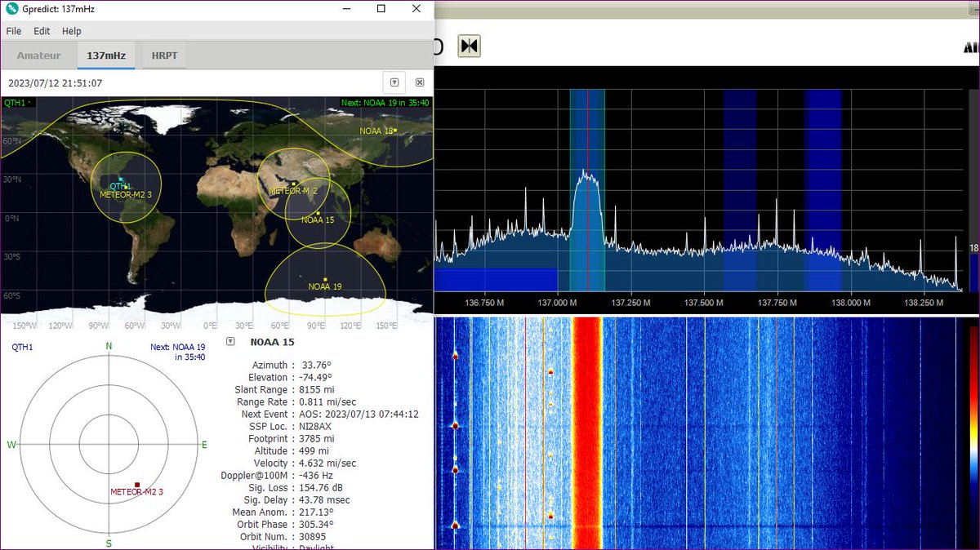The image size is (980, 550).
Task: Click the QTH1 ground station marker on map
Action: click(x=121, y=180)
